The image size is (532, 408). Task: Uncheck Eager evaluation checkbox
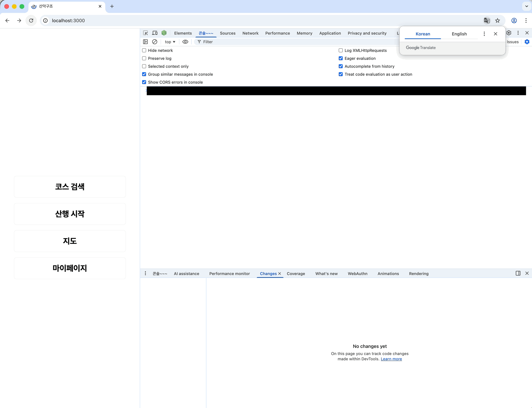341,58
